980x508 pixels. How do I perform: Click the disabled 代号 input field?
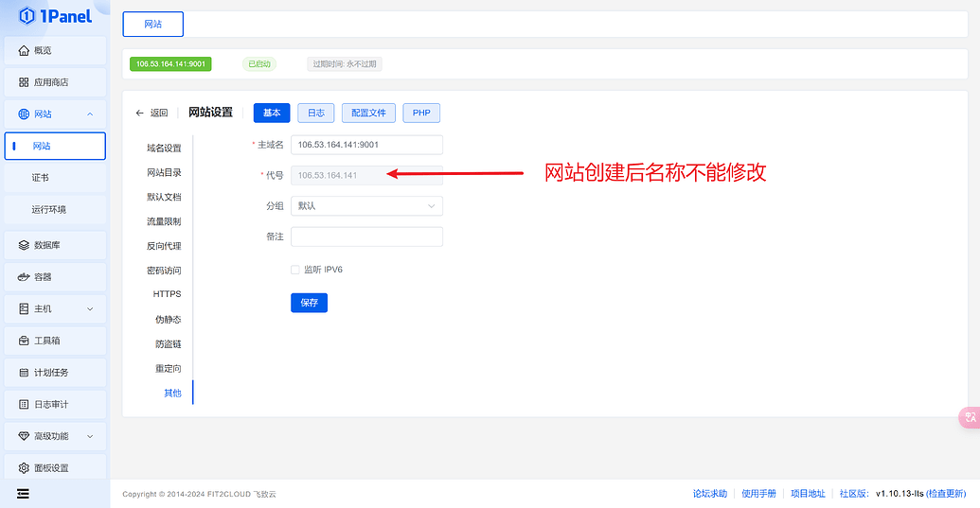coord(366,175)
